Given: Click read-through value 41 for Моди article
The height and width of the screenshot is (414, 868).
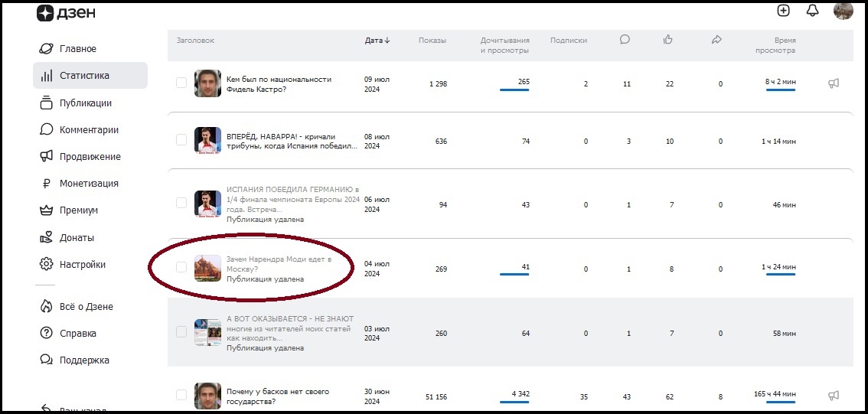Looking at the screenshot, I should (525, 267).
